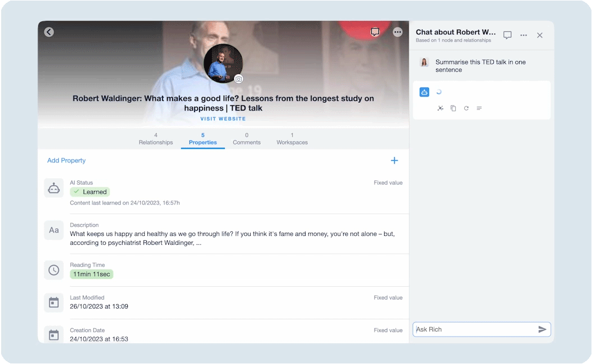Start a new chat in the chat panel header
592x364 pixels.
(x=507, y=35)
